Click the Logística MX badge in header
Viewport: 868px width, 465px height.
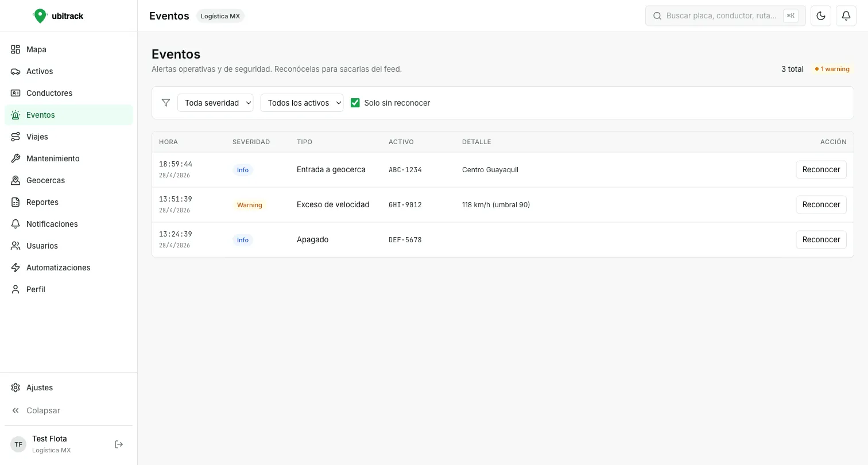coord(220,16)
